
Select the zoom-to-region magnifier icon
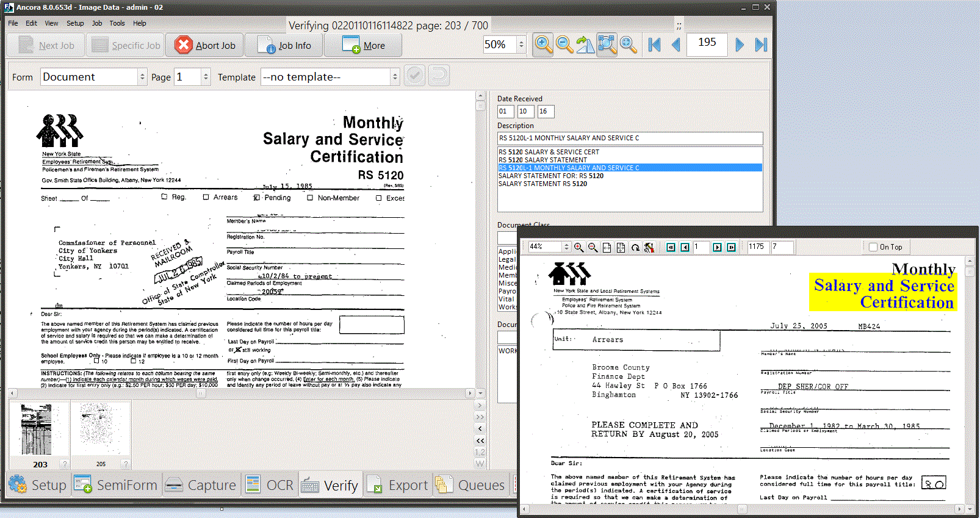[x=628, y=45]
